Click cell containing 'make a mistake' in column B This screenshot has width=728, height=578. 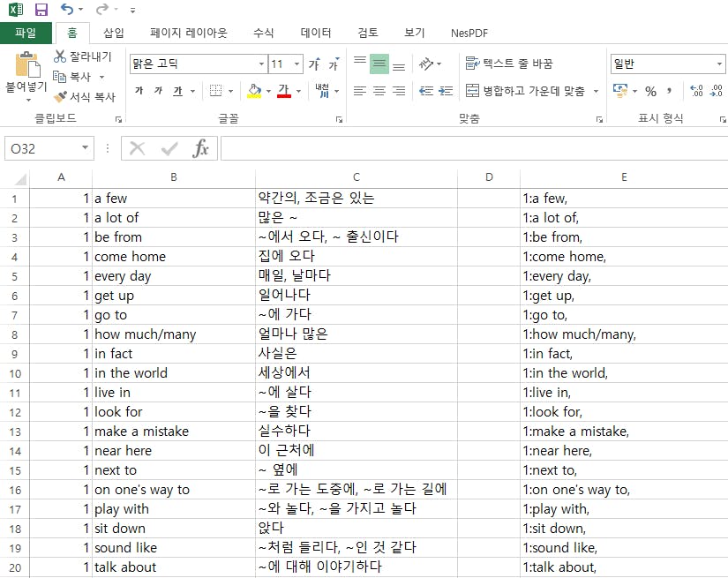(x=174, y=432)
